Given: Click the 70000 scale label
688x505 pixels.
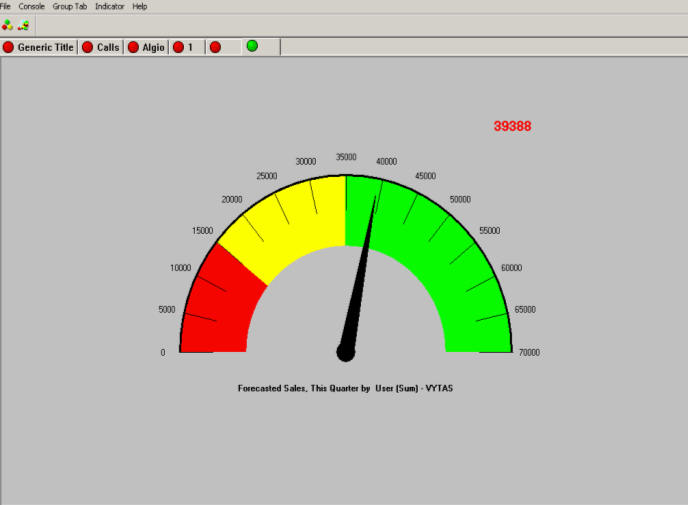Looking at the screenshot, I should [529, 352].
